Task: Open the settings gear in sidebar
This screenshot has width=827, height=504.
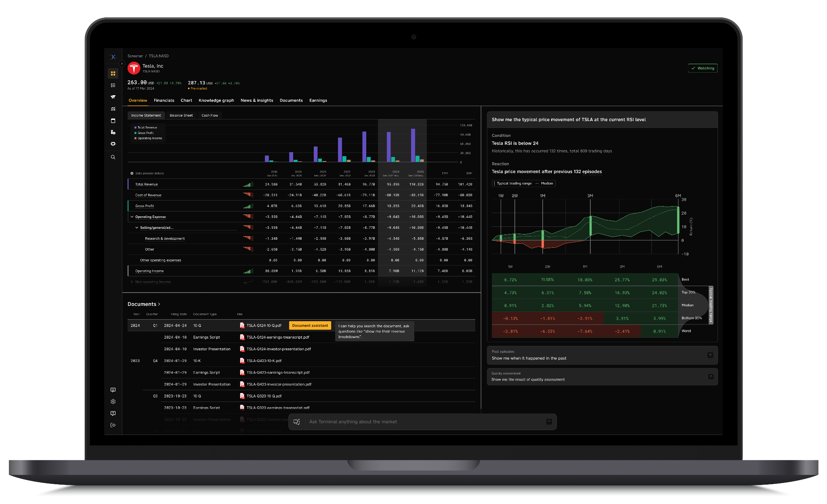Action: [113, 402]
